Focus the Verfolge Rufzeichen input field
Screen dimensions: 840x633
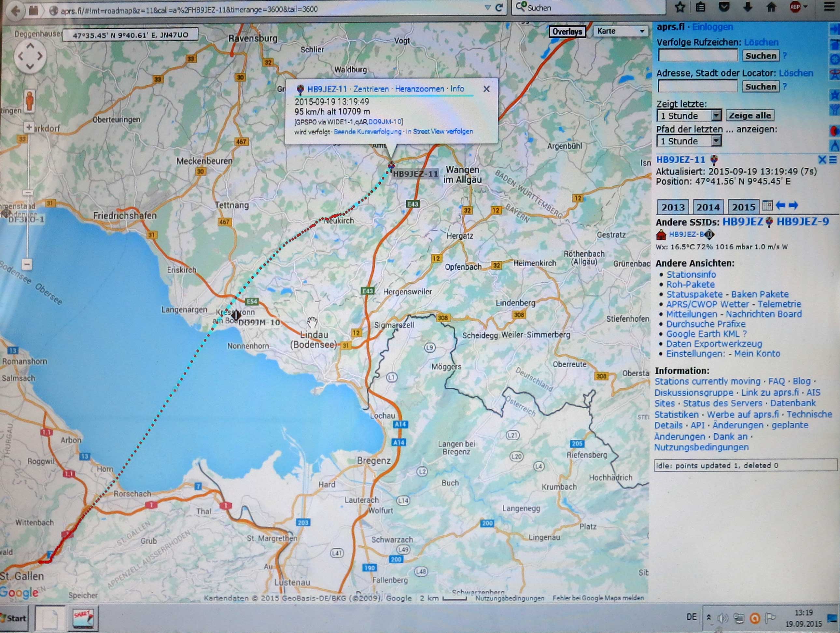pos(698,56)
